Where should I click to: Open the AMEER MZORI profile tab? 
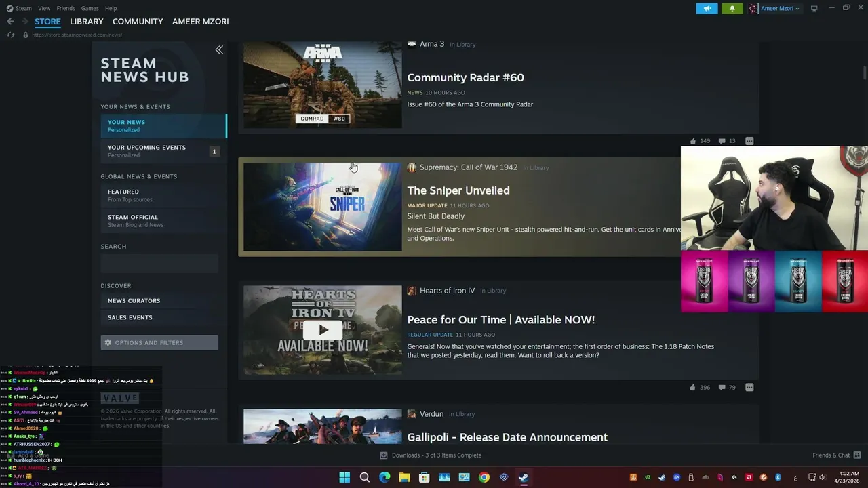201,22
